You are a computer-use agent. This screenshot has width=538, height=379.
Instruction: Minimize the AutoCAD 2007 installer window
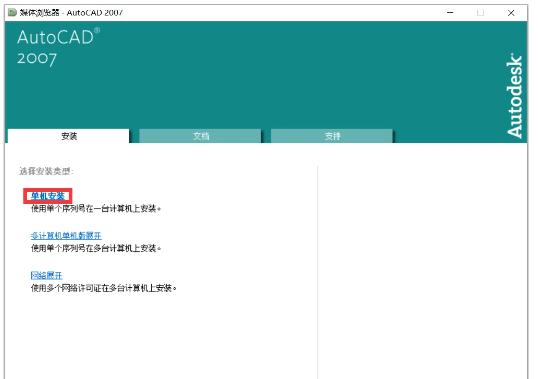point(450,13)
